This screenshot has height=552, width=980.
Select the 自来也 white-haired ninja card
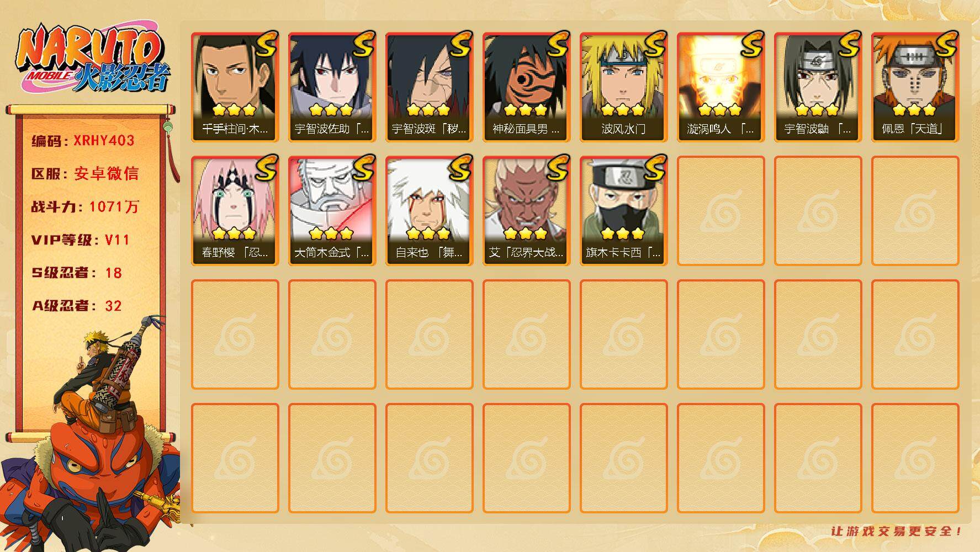(429, 211)
